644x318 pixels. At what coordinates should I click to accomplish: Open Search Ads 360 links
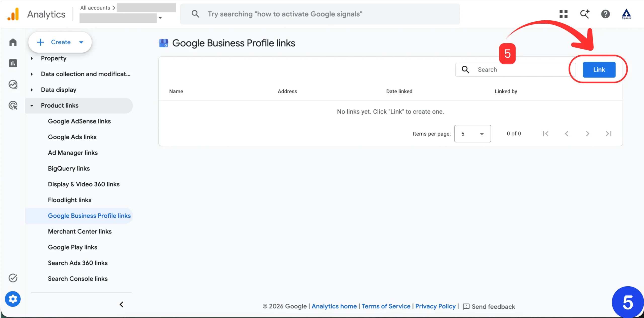(78, 263)
